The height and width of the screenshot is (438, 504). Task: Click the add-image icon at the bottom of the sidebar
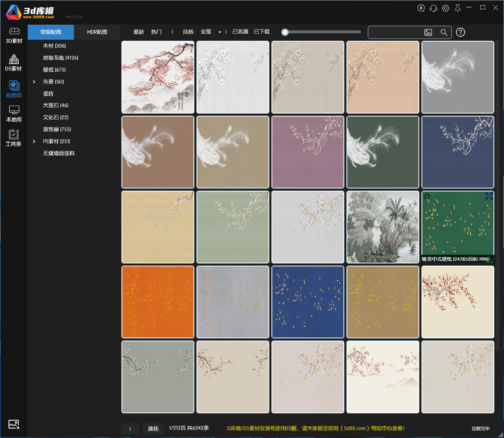(x=14, y=425)
